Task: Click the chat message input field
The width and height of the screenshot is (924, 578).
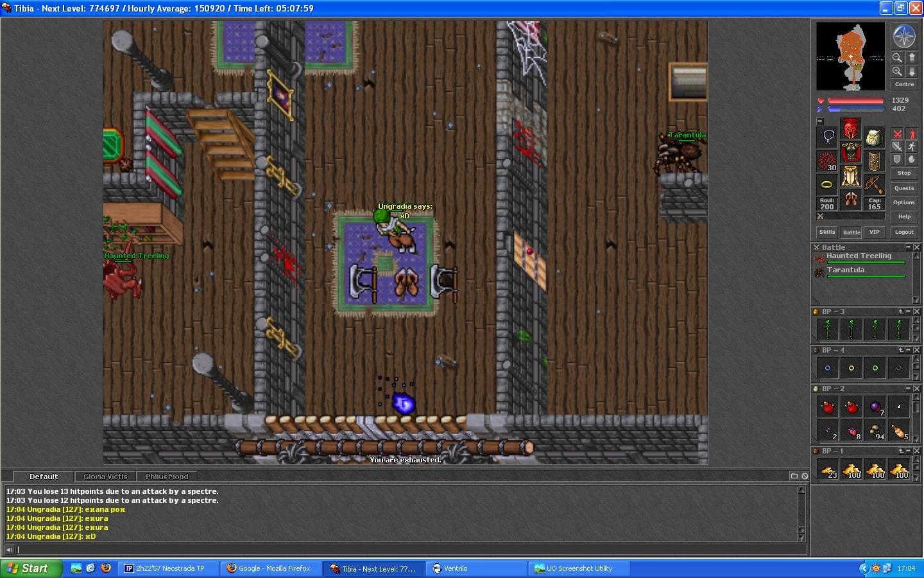Action: tap(411, 549)
